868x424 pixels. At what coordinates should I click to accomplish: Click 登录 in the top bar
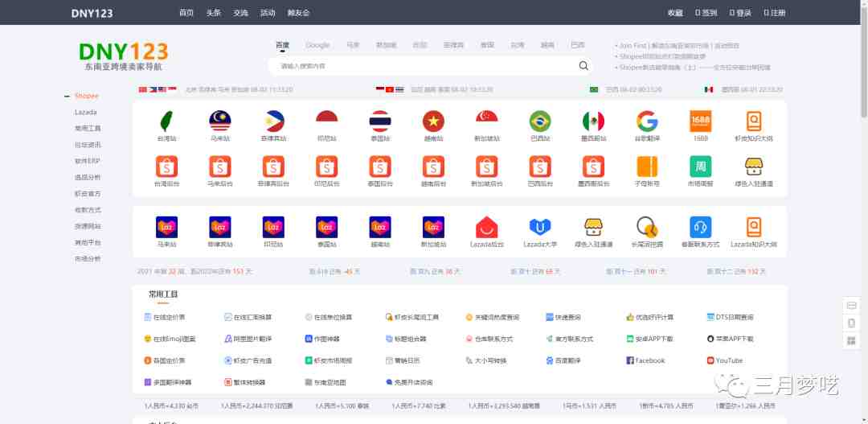coord(740,13)
